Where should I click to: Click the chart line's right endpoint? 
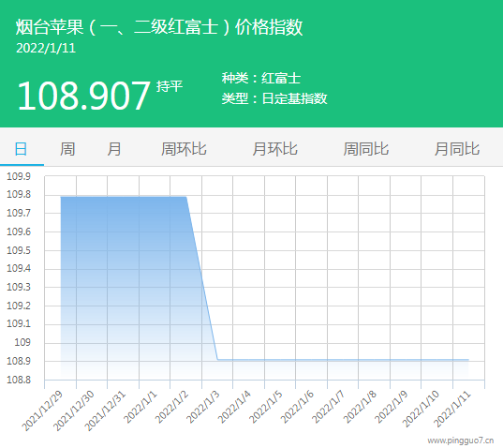[468, 360]
